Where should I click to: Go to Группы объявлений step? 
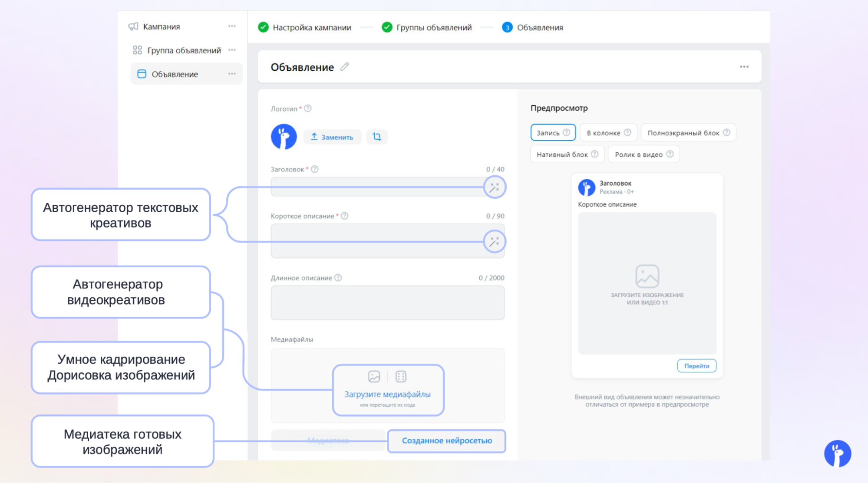(426, 27)
